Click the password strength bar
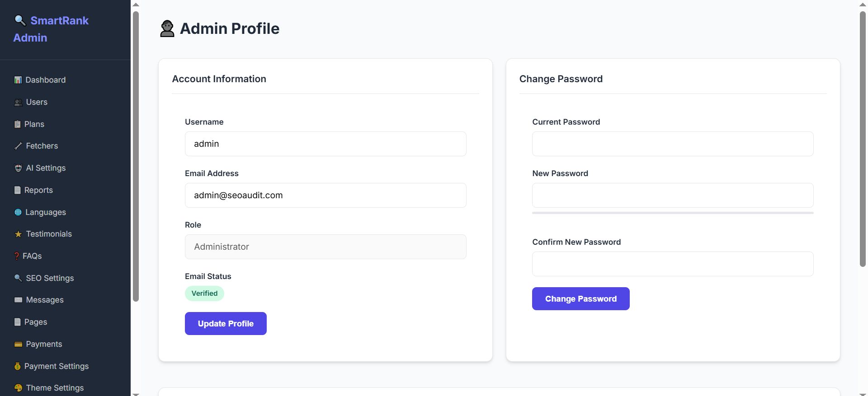Image resolution: width=868 pixels, height=396 pixels. [673, 213]
